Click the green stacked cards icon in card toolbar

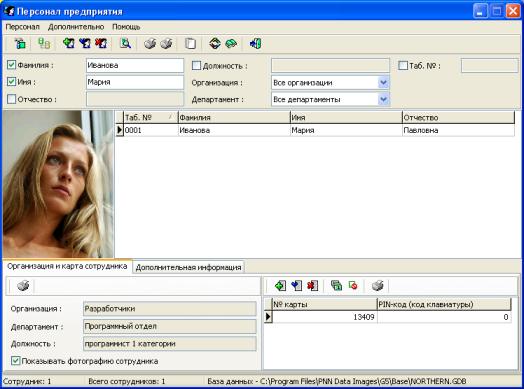(336, 286)
